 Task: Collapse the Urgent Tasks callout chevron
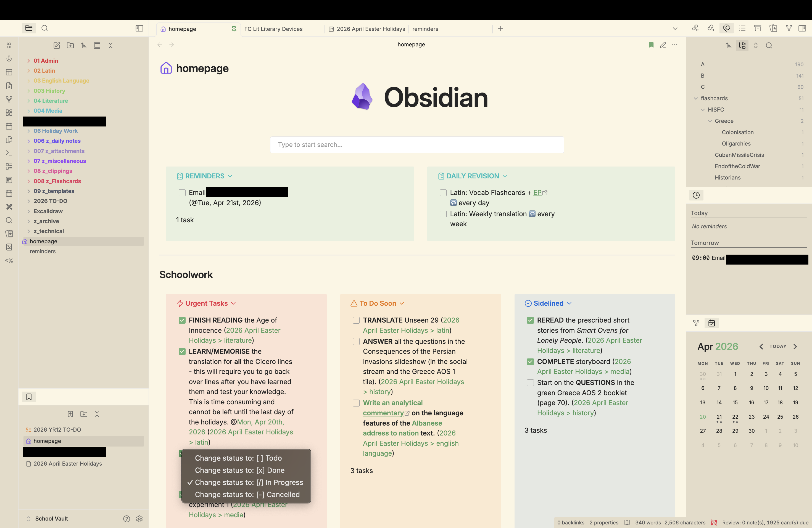pyautogui.click(x=233, y=303)
